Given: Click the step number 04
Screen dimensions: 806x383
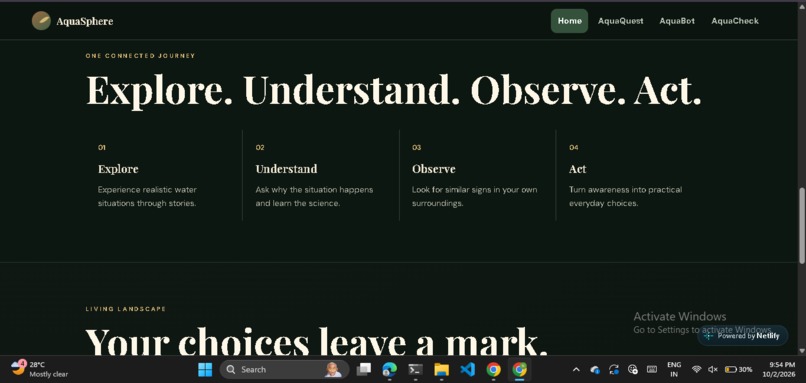Looking at the screenshot, I should click(574, 148).
